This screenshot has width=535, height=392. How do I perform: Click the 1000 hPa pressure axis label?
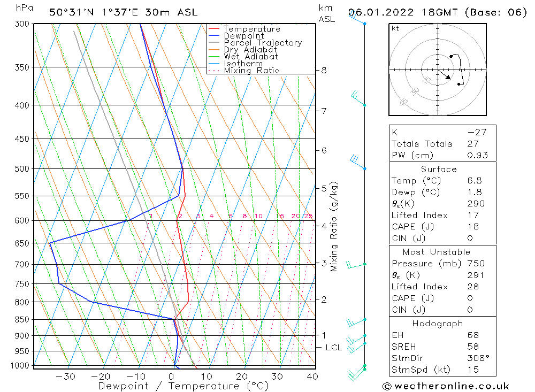tap(20, 366)
